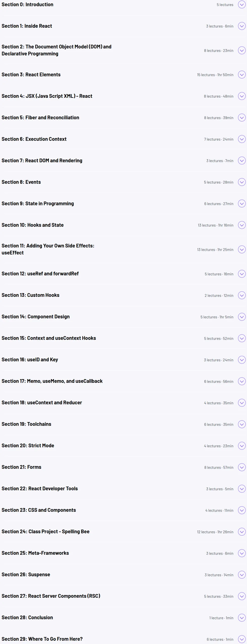Open Section 17: Memo, useMemo, and useCallback
Viewport: 247px width, 644px height.
[x=52, y=381]
